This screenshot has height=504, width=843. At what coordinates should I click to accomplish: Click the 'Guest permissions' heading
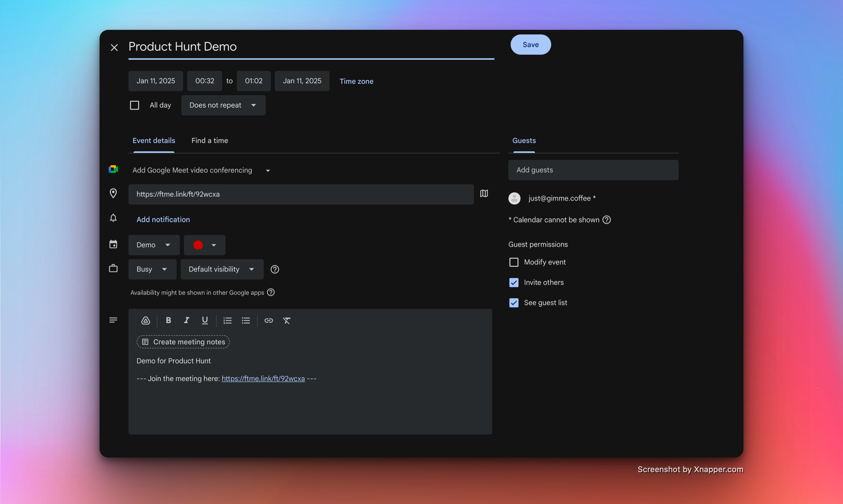point(538,244)
